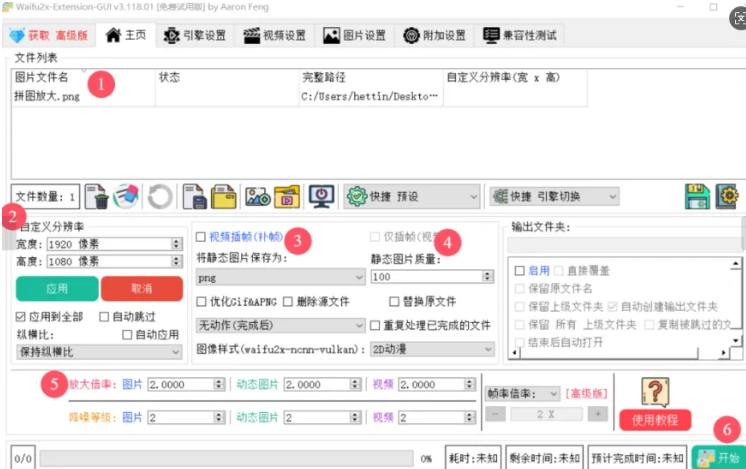
Task: Click the floppy disk save settings icon
Action: pos(696,196)
